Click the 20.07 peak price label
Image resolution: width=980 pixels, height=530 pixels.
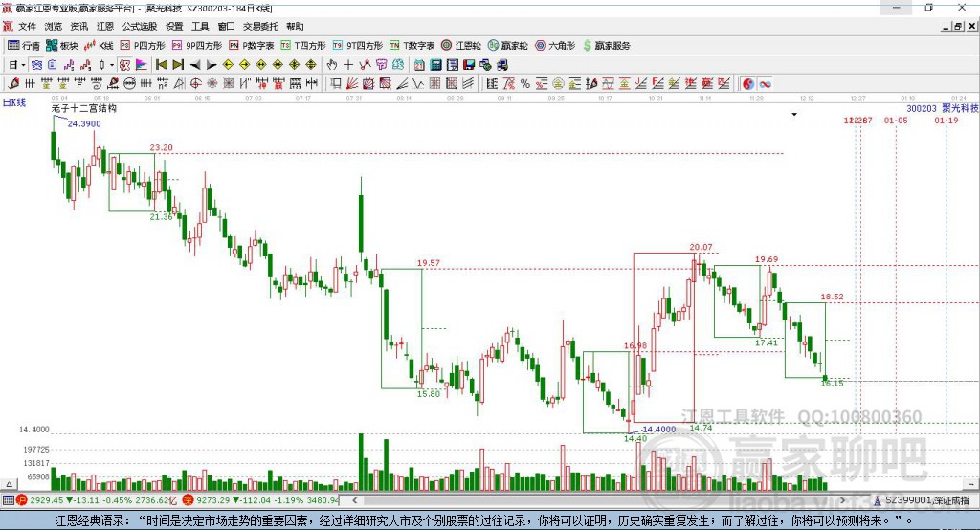click(x=701, y=247)
